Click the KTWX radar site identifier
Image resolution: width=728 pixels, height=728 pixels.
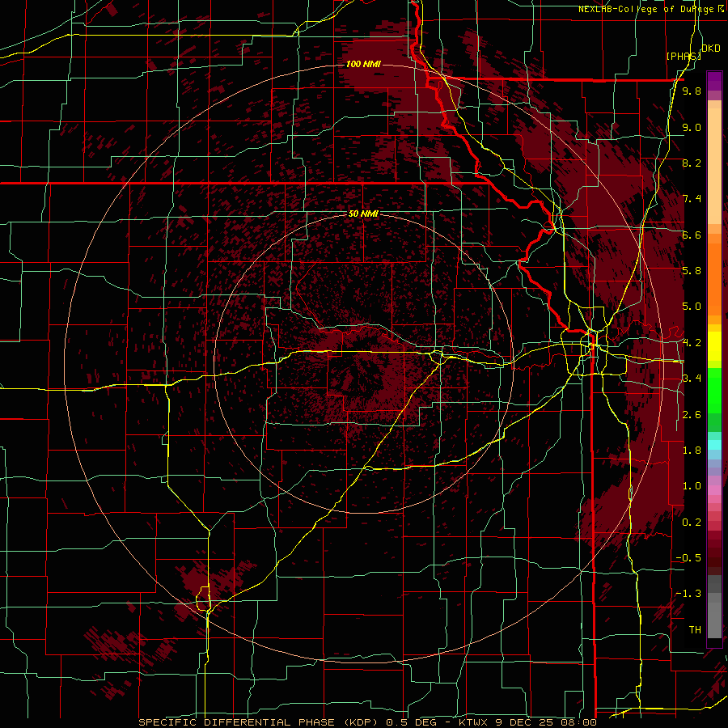click(473, 722)
